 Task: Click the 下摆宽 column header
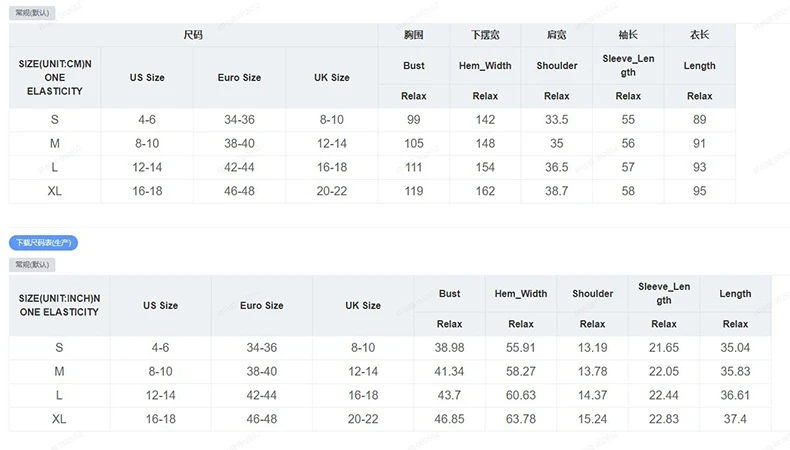click(x=485, y=35)
